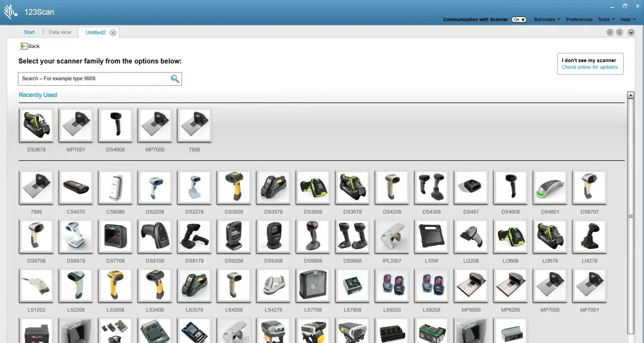Select the DS8108 scanner
The image size is (644, 343).
[155, 237]
